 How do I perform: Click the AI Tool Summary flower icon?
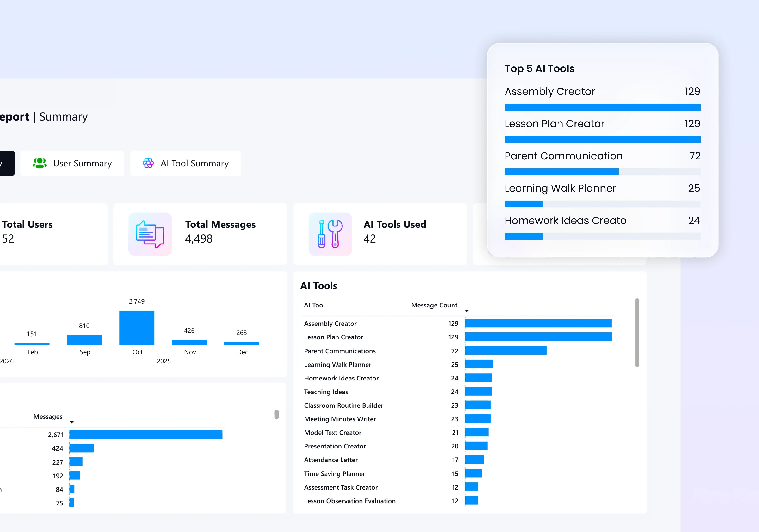click(148, 163)
